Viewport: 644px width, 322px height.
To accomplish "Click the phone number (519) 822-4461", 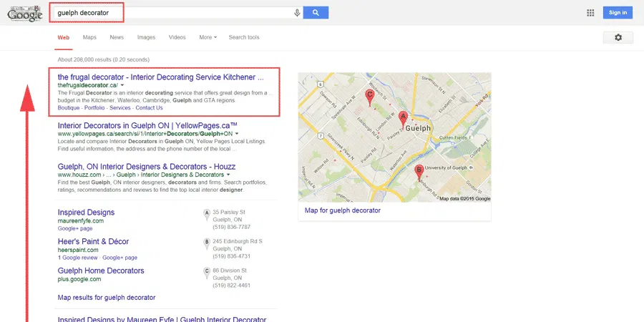I will tap(231, 286).
